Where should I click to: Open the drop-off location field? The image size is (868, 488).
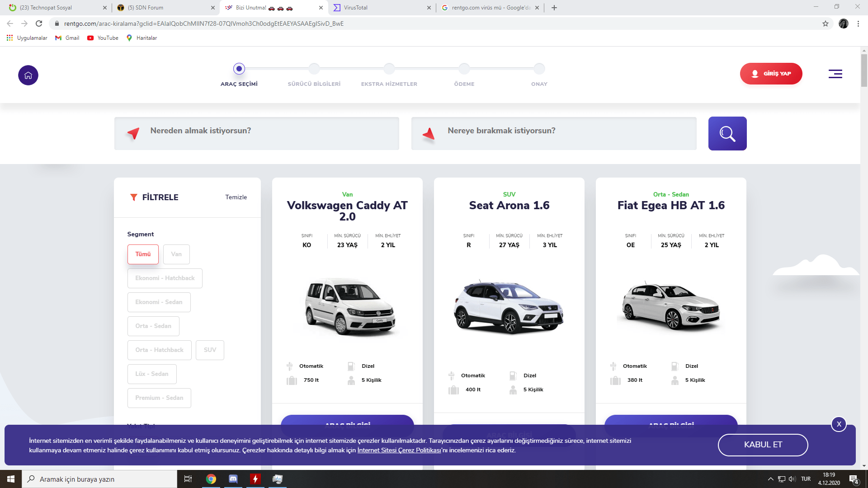click(x=554, y=133)
